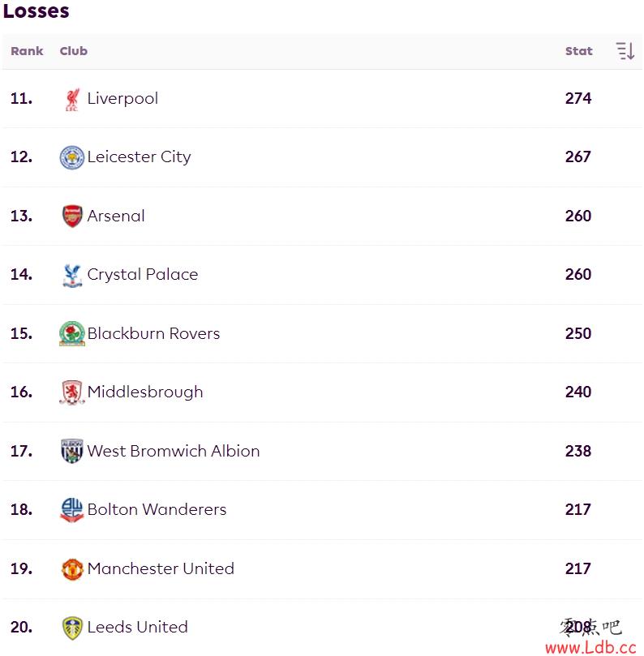Click the Losses heading
Screen dimensions: 644x656
[36, 11]
